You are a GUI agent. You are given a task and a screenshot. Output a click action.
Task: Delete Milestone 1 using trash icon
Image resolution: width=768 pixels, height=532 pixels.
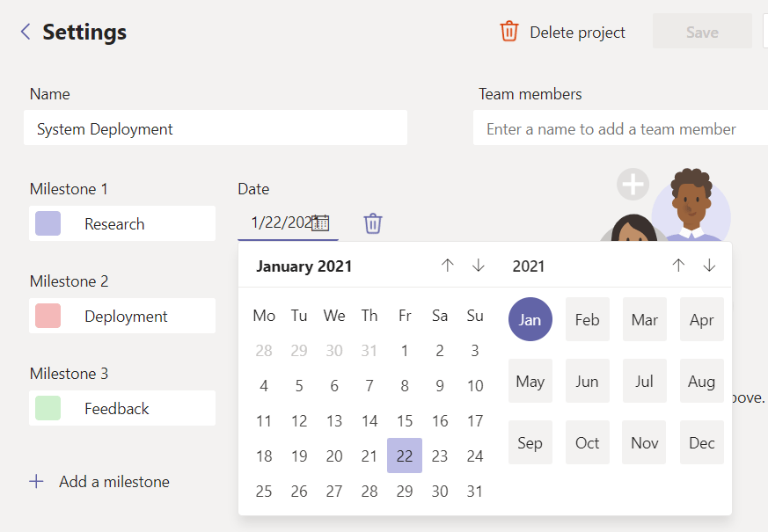point(373,223)
